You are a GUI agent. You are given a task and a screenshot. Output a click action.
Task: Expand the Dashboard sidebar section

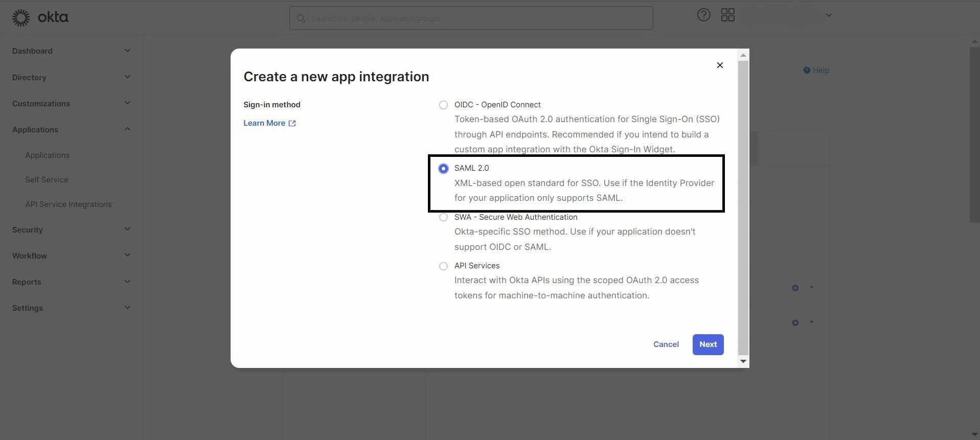point(127,51)
